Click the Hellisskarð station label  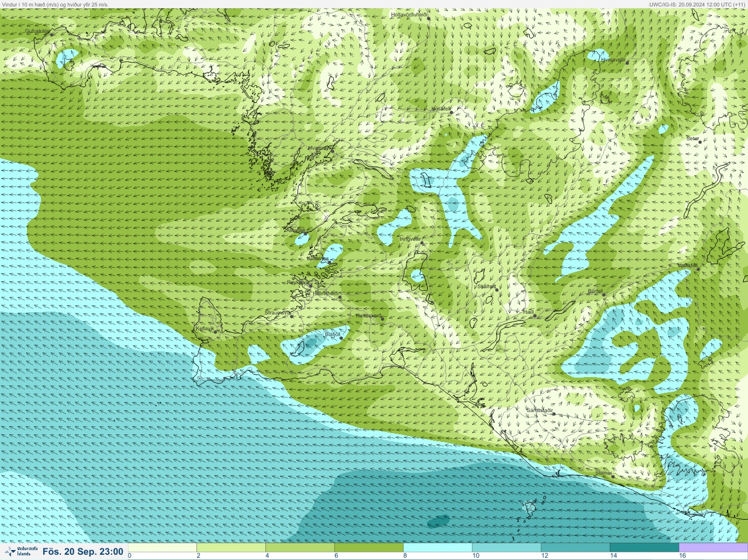click(x=368, y=316)
